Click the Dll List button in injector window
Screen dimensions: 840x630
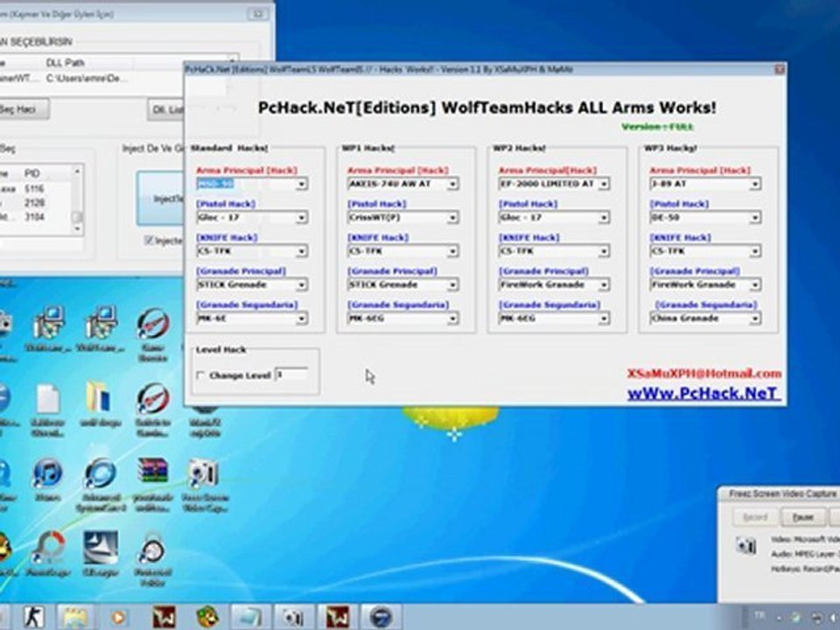click(166, 109)
